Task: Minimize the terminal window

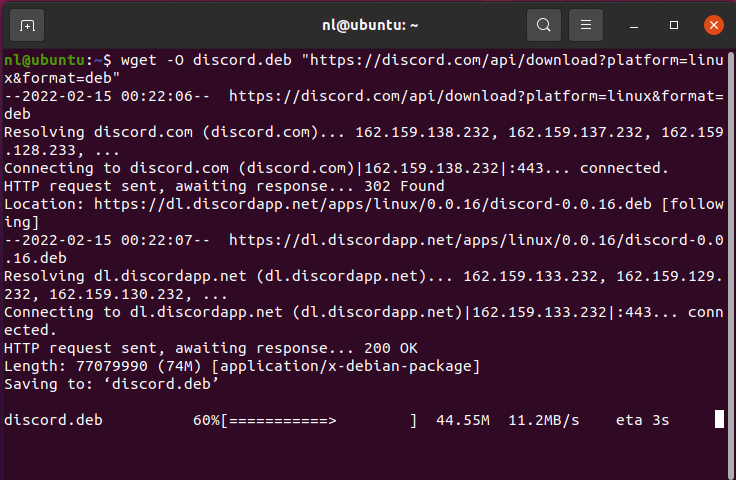Action: tap(634, 25)
